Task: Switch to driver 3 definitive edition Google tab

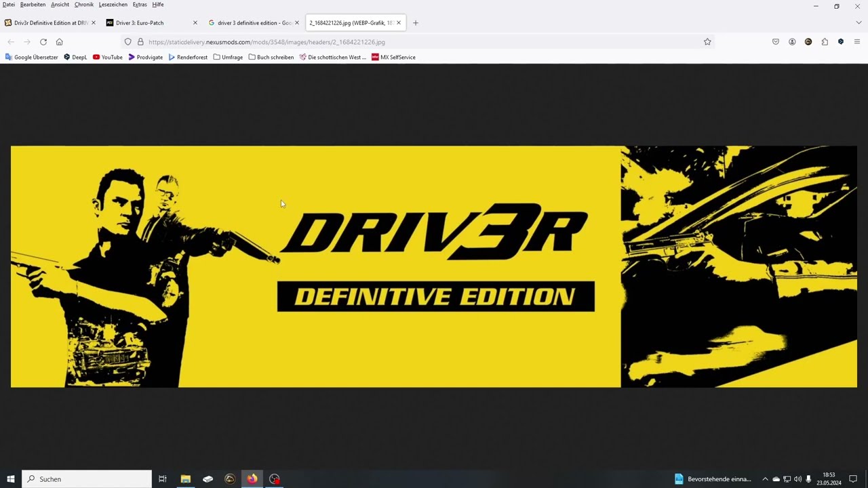Action: [254, 23]
